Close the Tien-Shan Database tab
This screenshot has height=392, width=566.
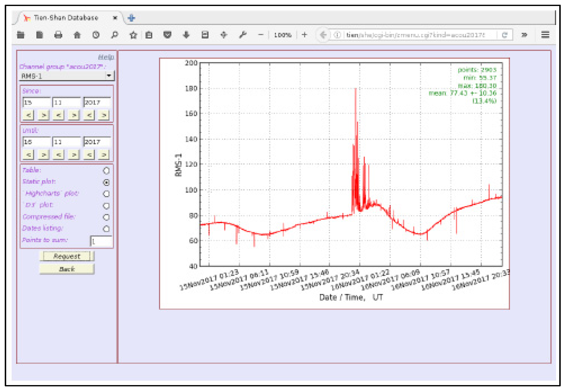(115, 18)
